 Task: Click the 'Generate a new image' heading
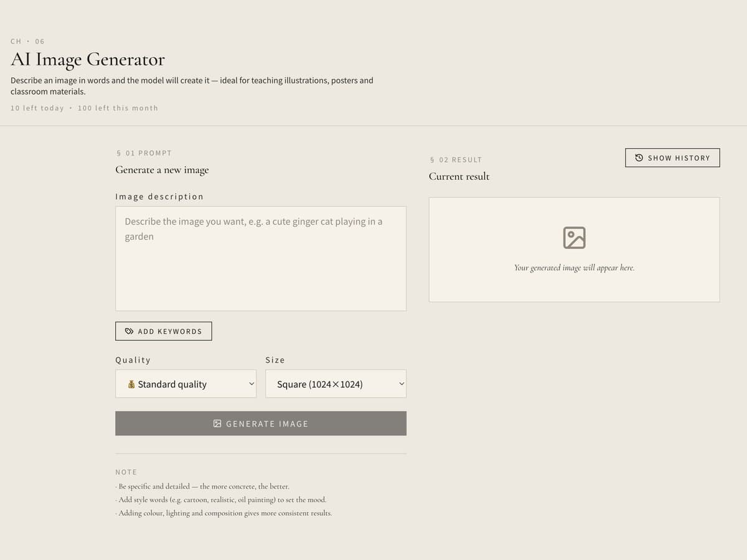162,170
